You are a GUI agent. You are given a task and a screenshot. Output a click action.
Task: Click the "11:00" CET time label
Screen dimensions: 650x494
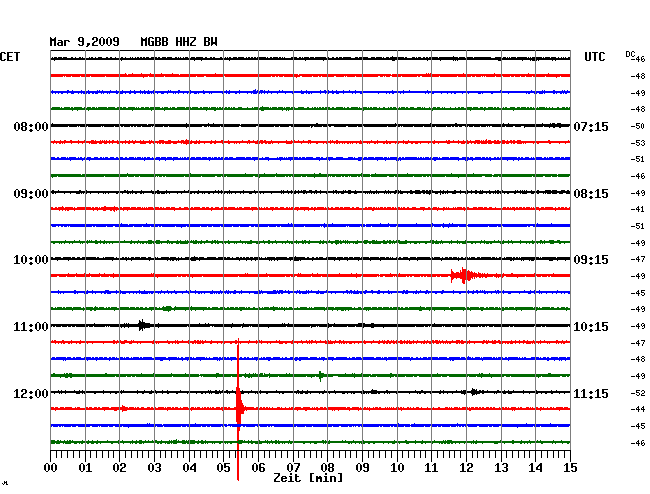click(31, 327)
